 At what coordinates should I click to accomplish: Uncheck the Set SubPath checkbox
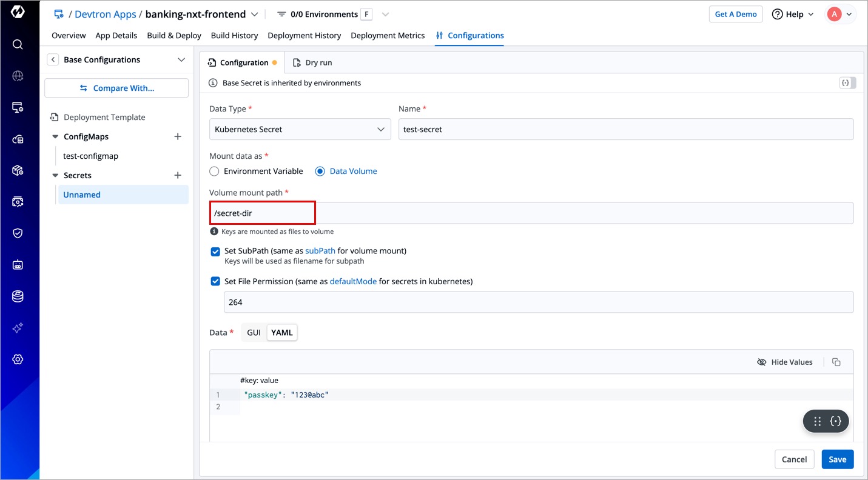pos(215,252)
